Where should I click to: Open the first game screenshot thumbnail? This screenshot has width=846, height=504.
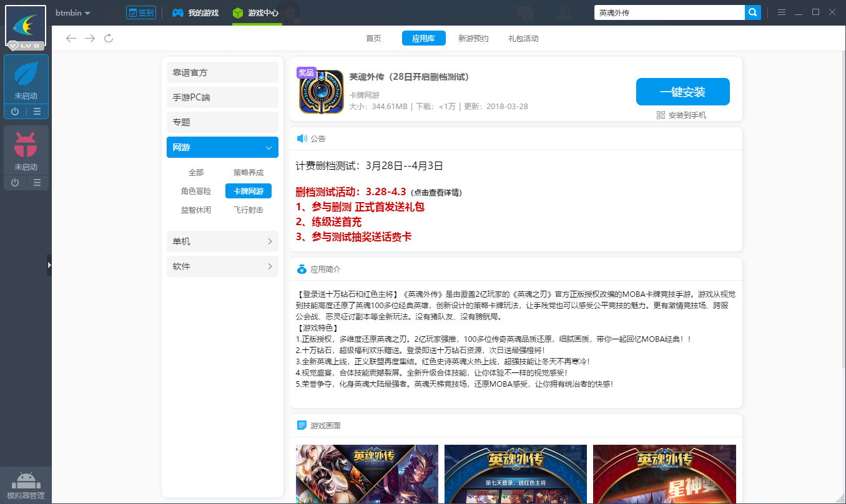pos(367,474)
